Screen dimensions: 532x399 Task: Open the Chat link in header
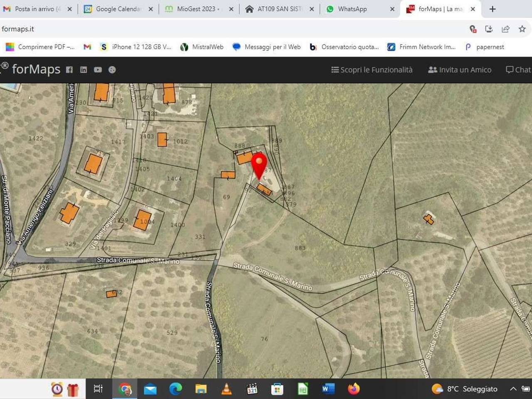tap(518, 70)
